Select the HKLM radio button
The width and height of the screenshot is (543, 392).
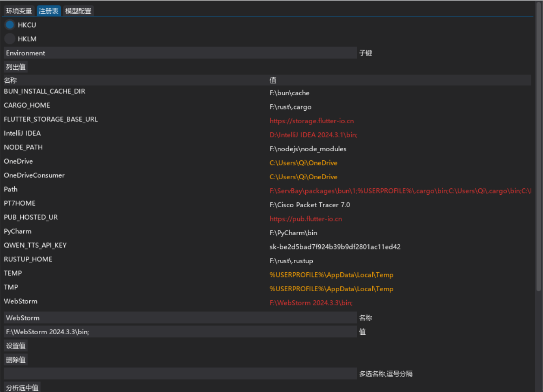(x=10, y=39)
